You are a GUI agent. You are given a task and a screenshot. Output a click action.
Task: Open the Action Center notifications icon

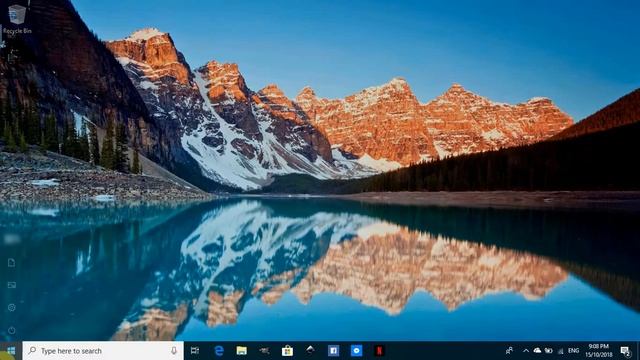[625, 351]
